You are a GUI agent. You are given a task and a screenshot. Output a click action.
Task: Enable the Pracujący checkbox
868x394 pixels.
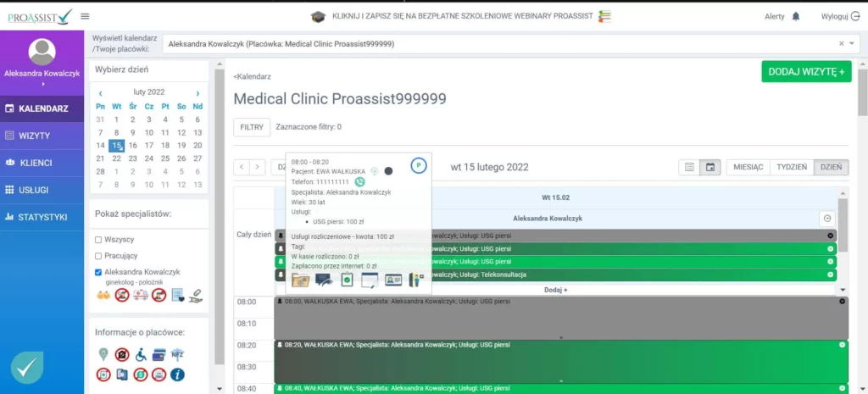coord(99,255)
